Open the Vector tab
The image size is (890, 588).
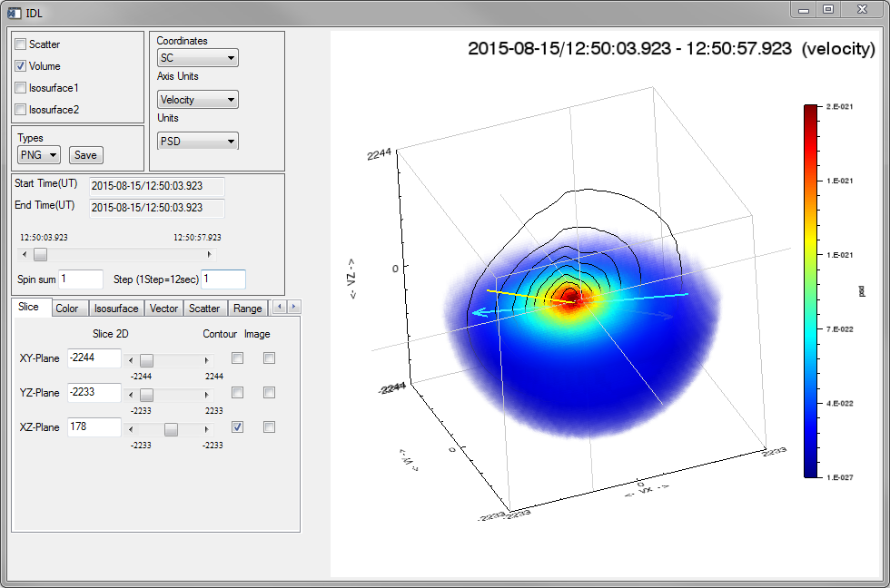coord(163,309)
